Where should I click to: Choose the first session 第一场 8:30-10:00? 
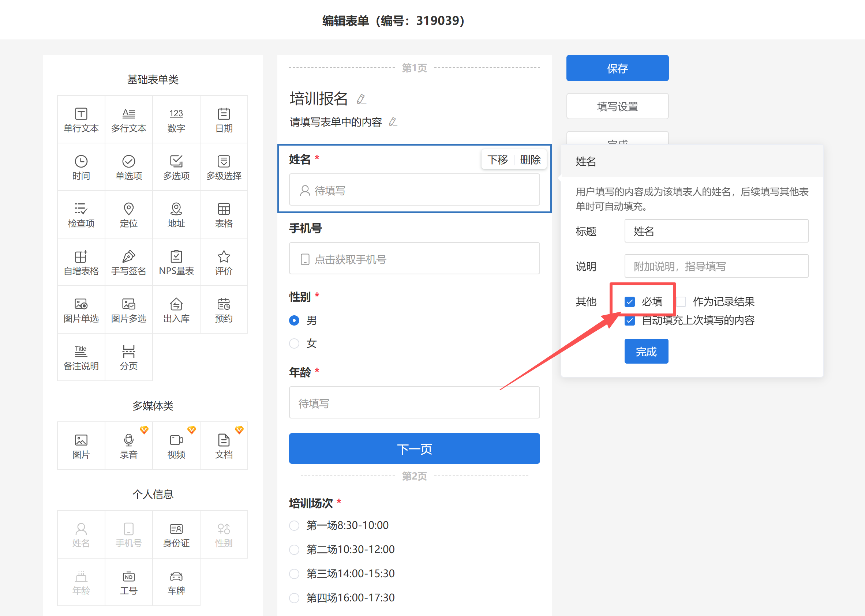294,525
